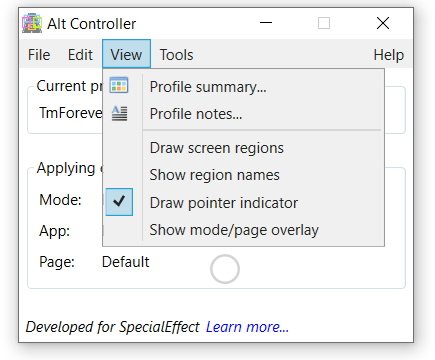Click the Alt Controller app icon
The image size is (435, 360).
point(32,23)
